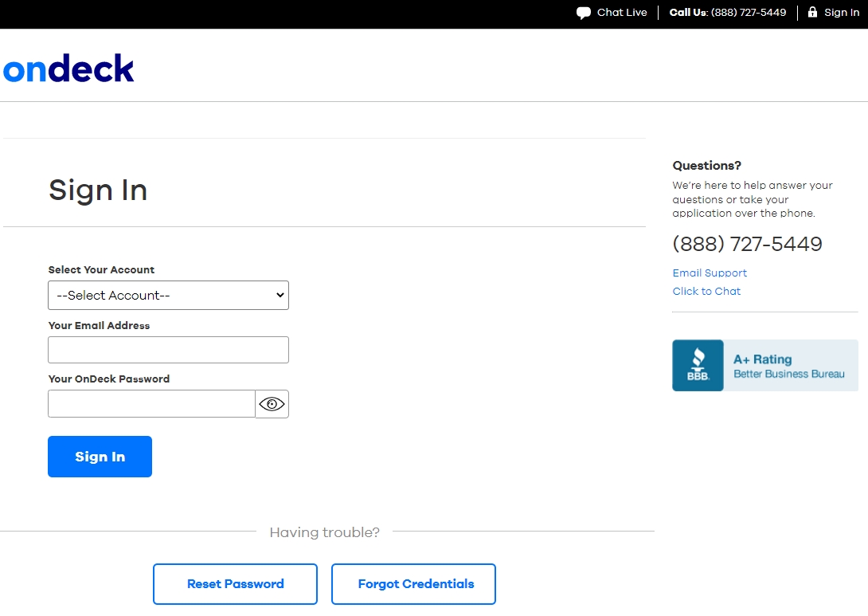
Task: Click the Having trouble? text
Action: point(324,532)
